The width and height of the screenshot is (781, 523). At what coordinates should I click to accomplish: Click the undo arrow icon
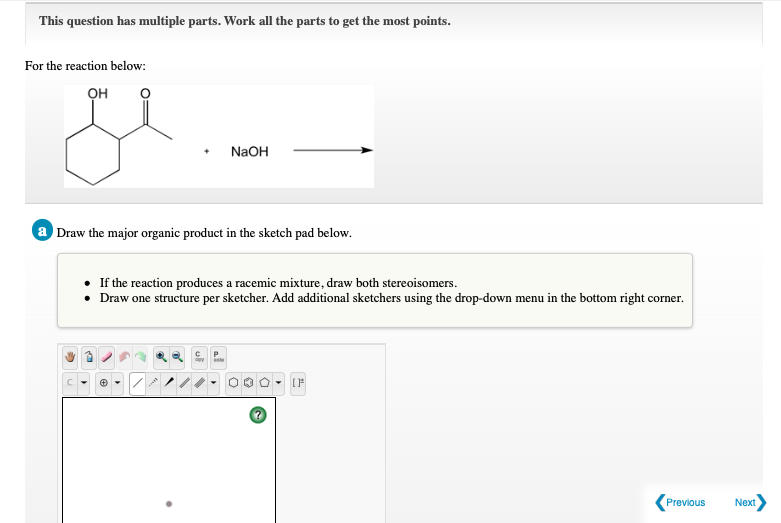(x=124, y=357)
